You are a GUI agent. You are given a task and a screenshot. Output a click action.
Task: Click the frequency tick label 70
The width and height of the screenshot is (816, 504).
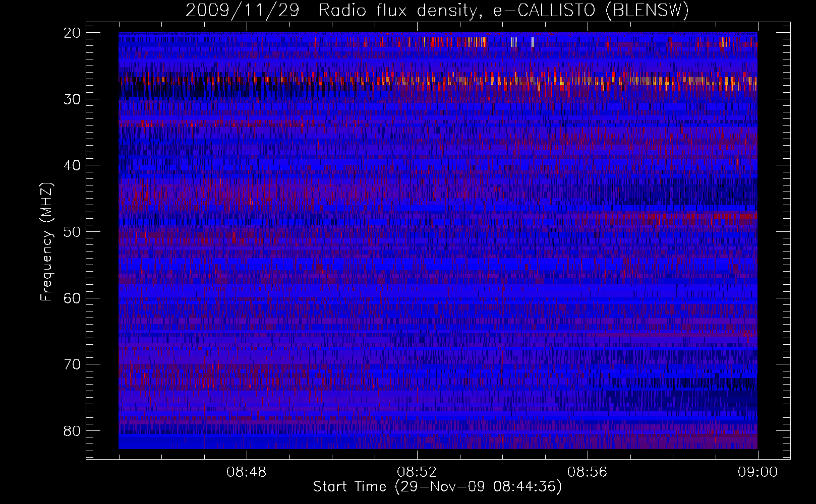[x=73, y=364]
